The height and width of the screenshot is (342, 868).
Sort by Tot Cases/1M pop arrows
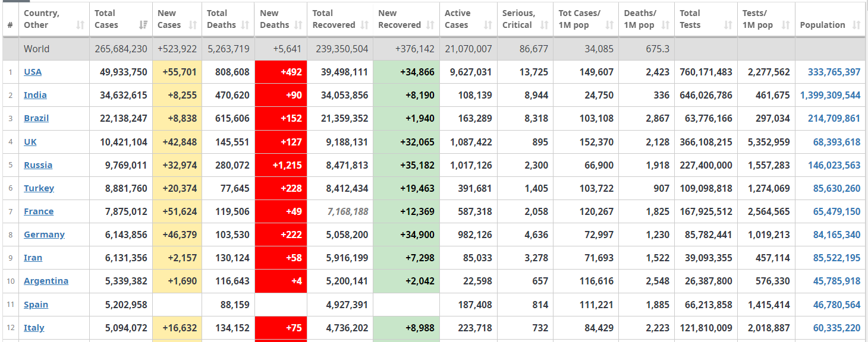609,25
